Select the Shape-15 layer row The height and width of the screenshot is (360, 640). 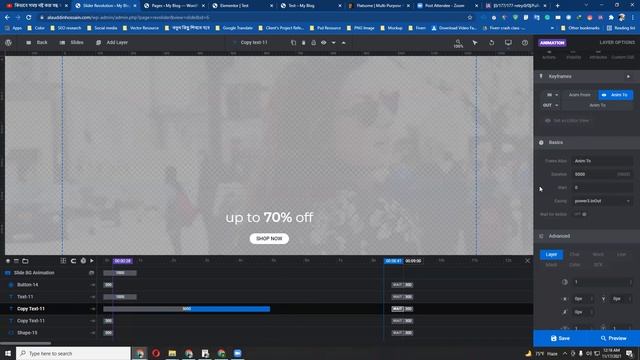coord(50,333)
